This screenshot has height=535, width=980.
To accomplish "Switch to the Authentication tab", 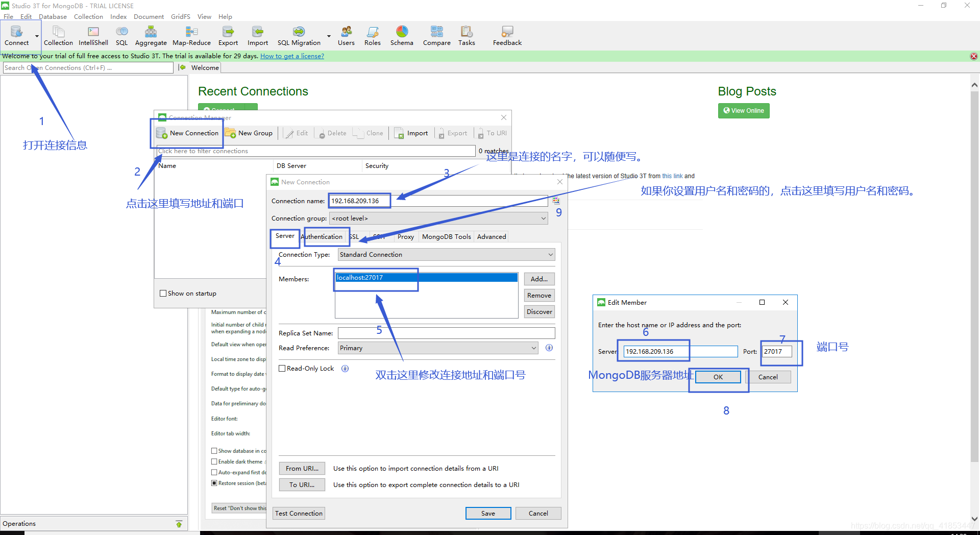I will (322, 237).
